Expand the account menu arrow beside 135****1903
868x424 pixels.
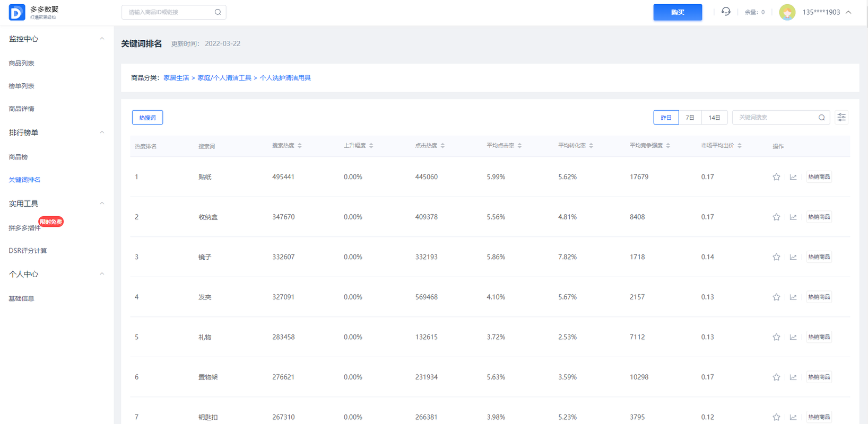click(x=848, y=12)
